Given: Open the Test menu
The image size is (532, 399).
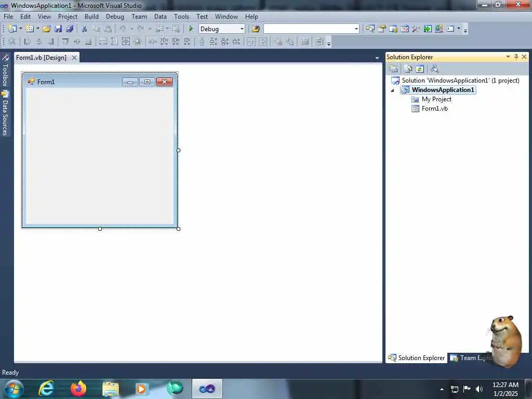Looking at the screenshot, I should 202,17.
